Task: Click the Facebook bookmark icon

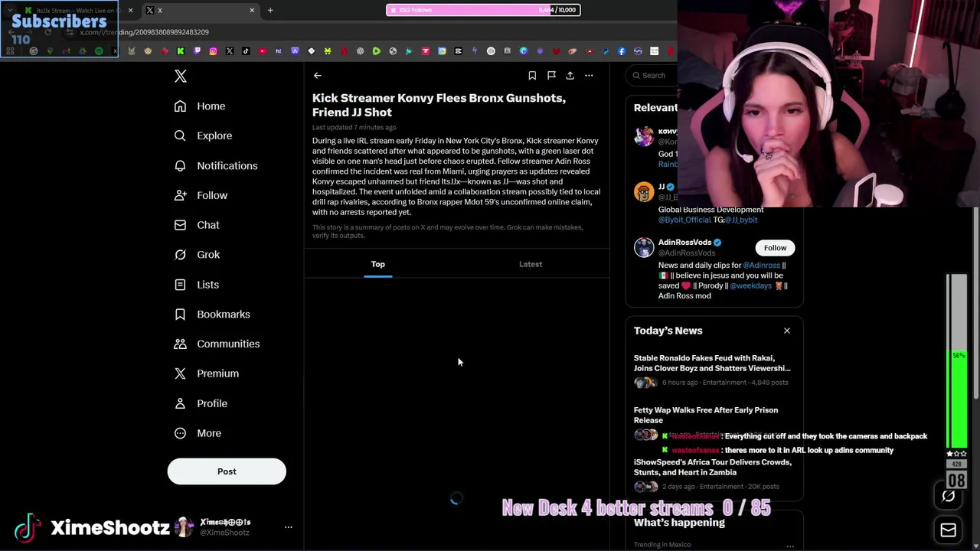Action: point(622,51)
